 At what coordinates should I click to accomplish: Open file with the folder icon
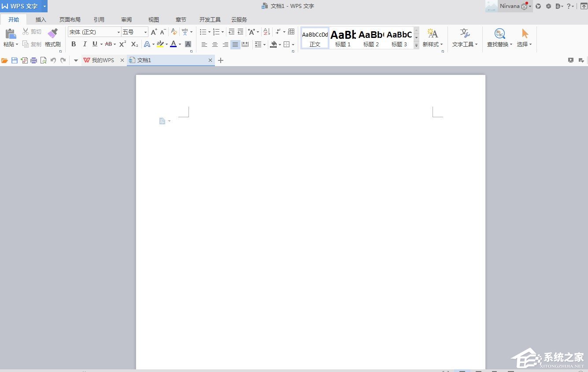tap(4, 60)
